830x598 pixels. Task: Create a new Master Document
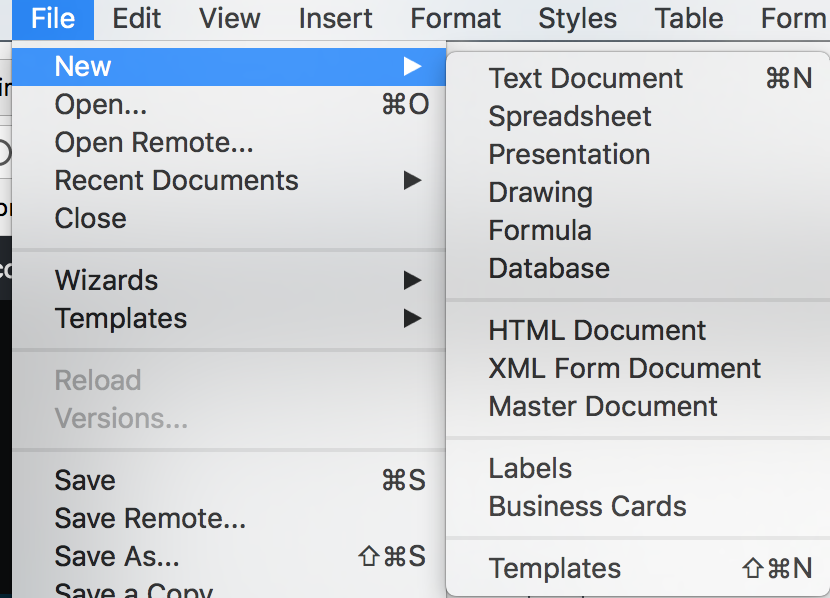click(x=638, y=407)
